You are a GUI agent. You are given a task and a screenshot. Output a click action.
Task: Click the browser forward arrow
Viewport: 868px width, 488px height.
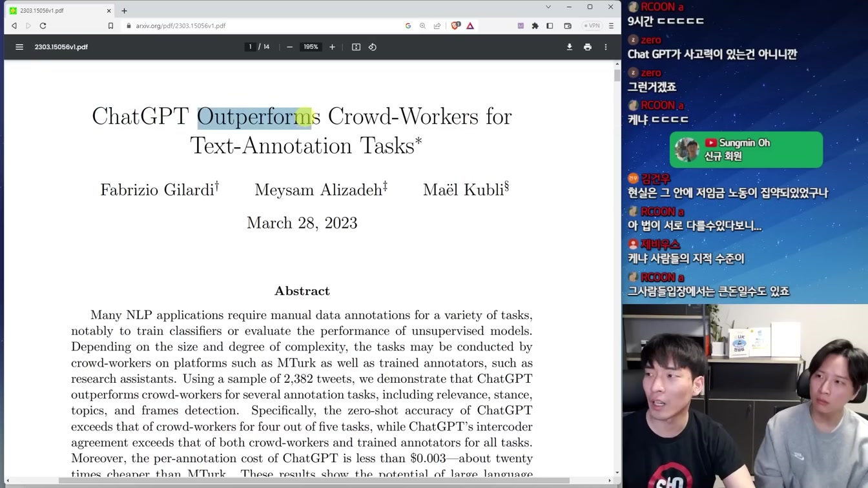28,26
